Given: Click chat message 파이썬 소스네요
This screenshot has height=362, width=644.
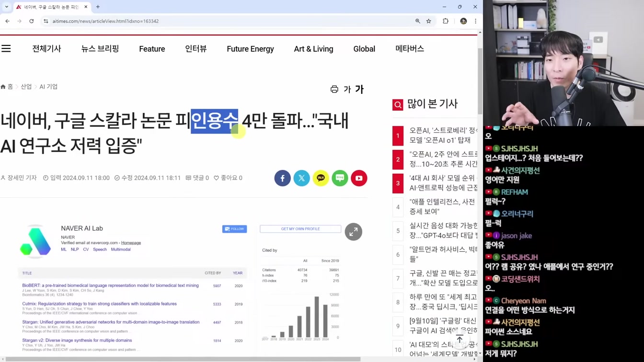Looking at the screenshot, I should (x=508, y=331).
